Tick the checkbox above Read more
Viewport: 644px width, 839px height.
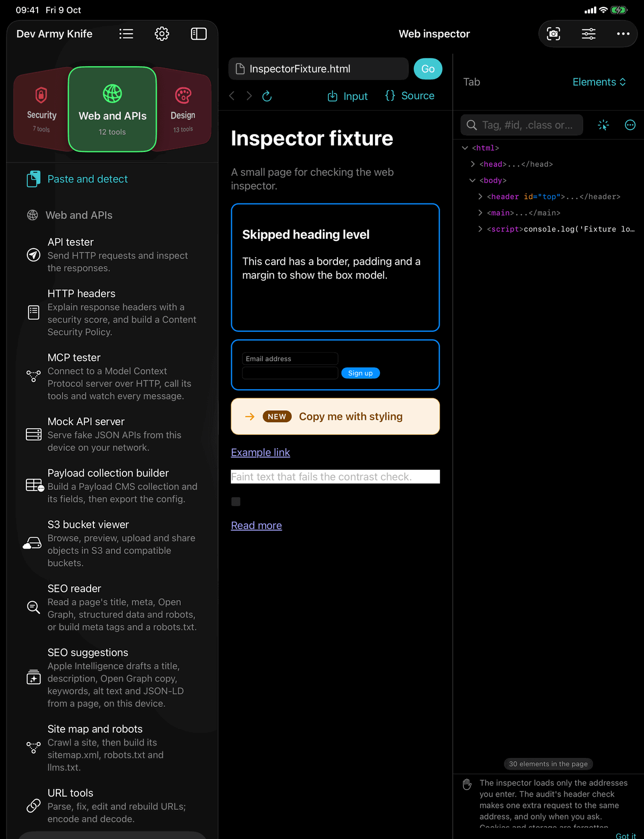tap(236, 501)
